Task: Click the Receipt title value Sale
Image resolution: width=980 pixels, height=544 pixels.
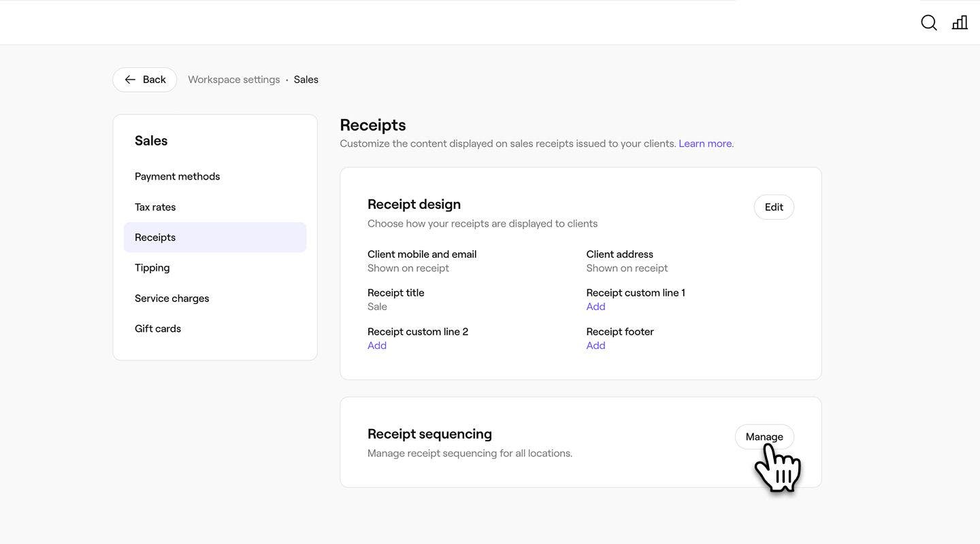Action: (377, 307)
